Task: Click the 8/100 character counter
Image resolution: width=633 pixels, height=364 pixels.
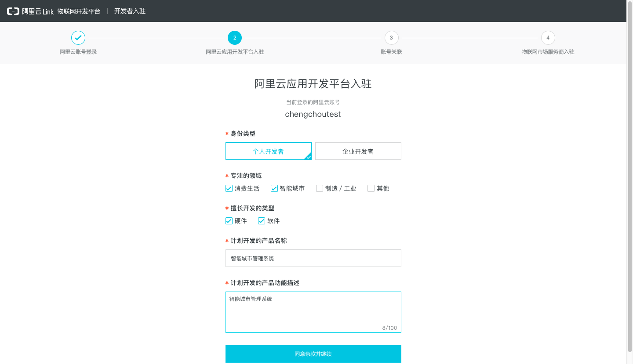Action: coord(389,328)
